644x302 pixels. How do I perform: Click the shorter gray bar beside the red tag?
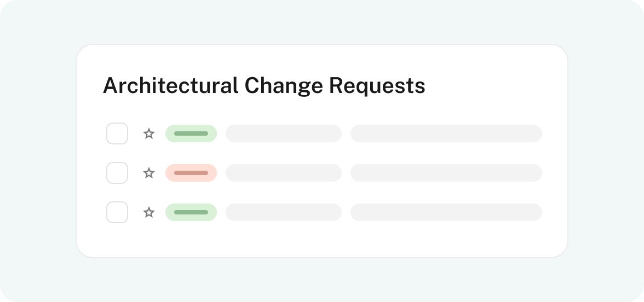[x=284, y=173]
